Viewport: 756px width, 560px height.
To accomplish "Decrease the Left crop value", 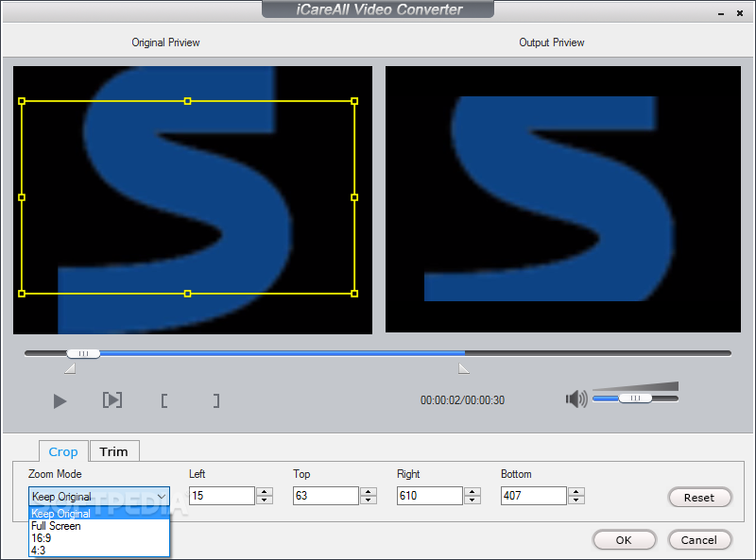I will (265, 500).
